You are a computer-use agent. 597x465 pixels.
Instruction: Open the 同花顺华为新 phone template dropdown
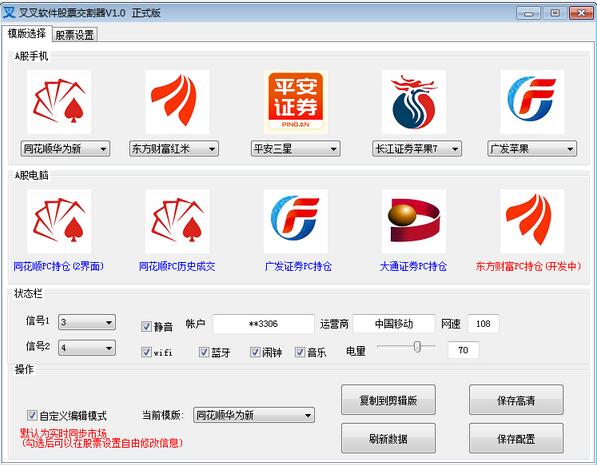click(x=65, y=149)
